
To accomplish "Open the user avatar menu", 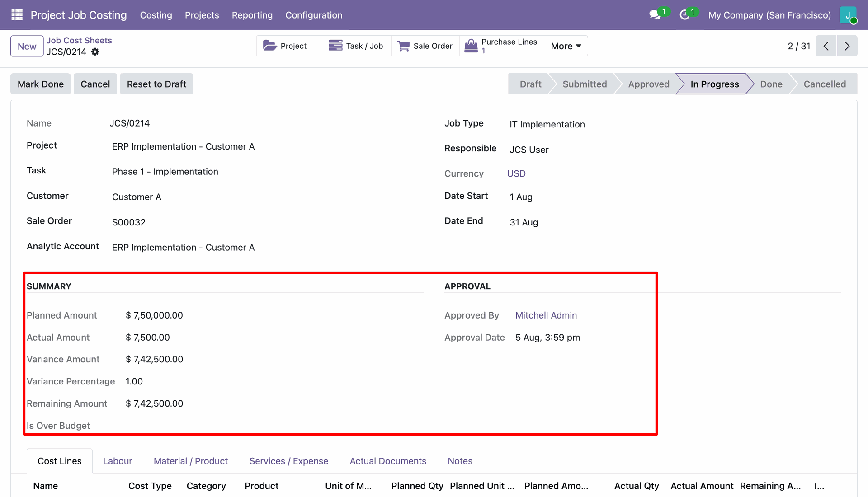I will click(848, 15).
